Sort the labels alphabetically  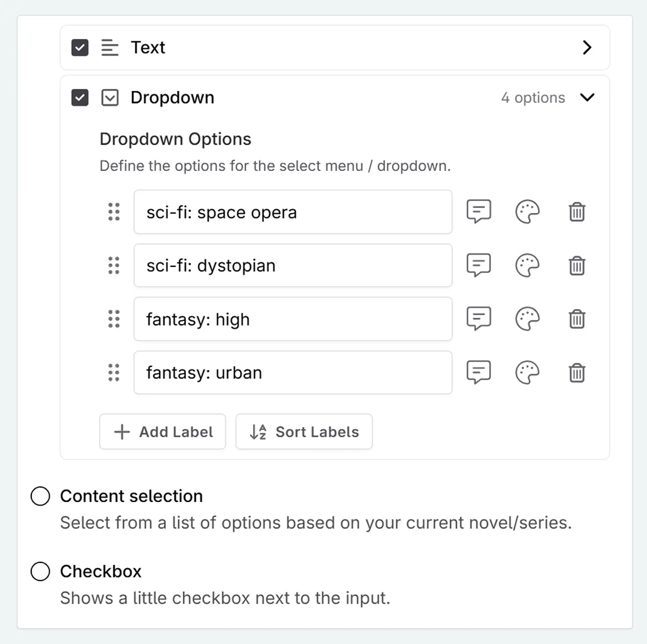click(304, 432)
